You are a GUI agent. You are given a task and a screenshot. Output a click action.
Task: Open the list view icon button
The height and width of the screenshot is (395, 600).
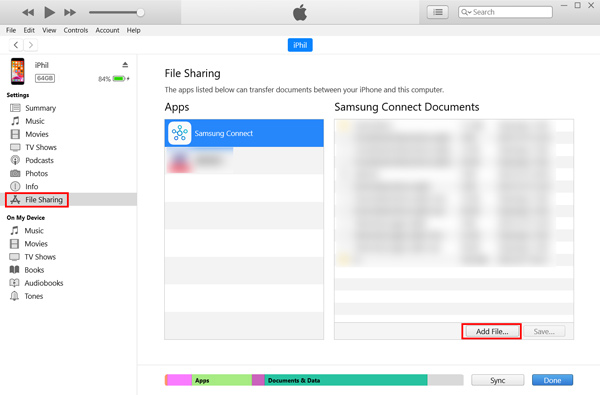pos(438,12)
